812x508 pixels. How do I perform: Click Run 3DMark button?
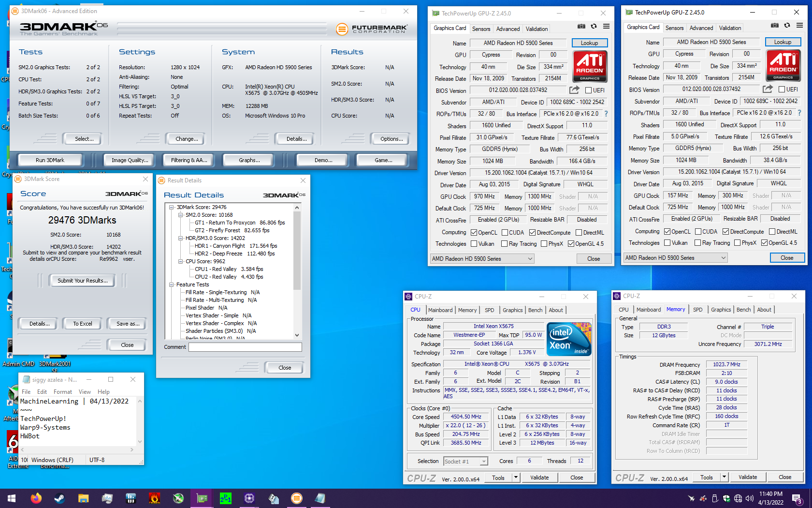[x=50, y=160]
